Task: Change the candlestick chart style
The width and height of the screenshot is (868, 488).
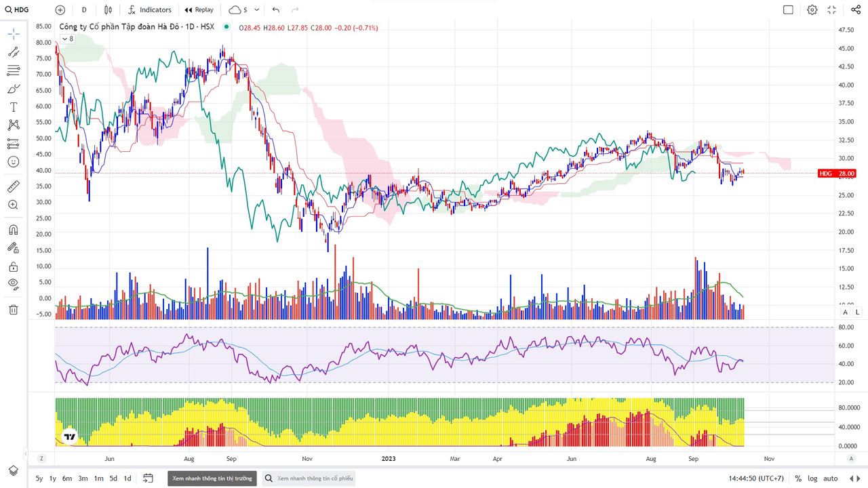Action: (x=108, y=10)
